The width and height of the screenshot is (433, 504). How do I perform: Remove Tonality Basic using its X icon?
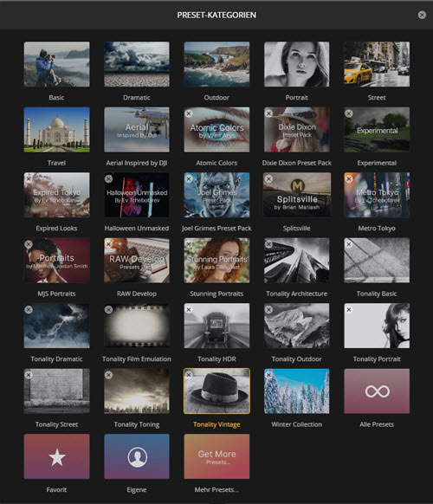(x=349, y=244)
